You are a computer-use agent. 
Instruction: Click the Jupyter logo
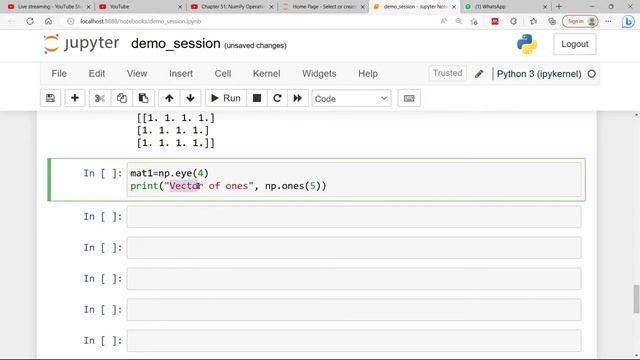coord(81,44)
